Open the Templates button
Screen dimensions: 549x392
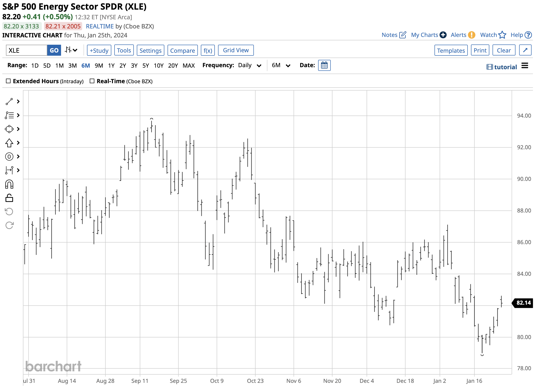[451, 50]
